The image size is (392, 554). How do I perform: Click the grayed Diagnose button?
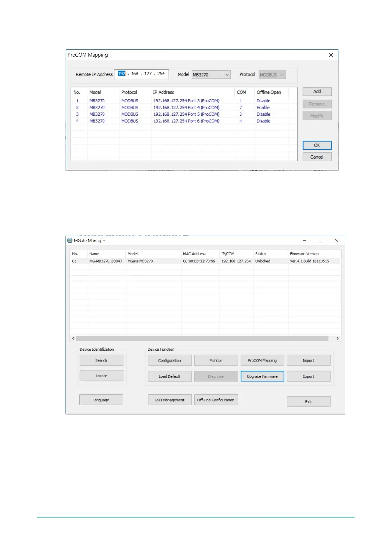(x=216, y=376)
